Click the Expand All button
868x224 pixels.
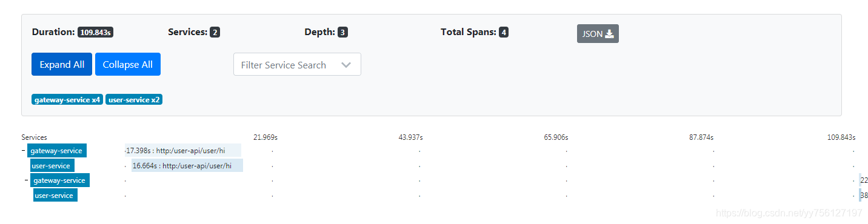[62, 64]
